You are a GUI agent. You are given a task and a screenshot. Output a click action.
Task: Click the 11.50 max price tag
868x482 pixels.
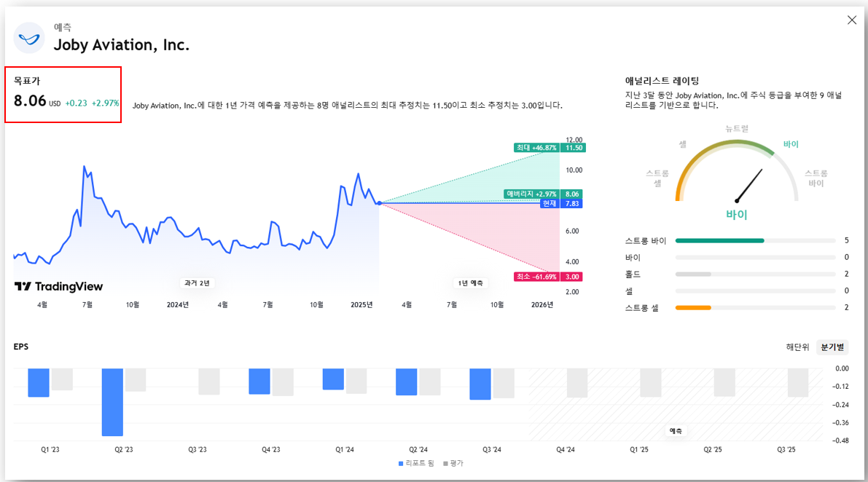574,148
